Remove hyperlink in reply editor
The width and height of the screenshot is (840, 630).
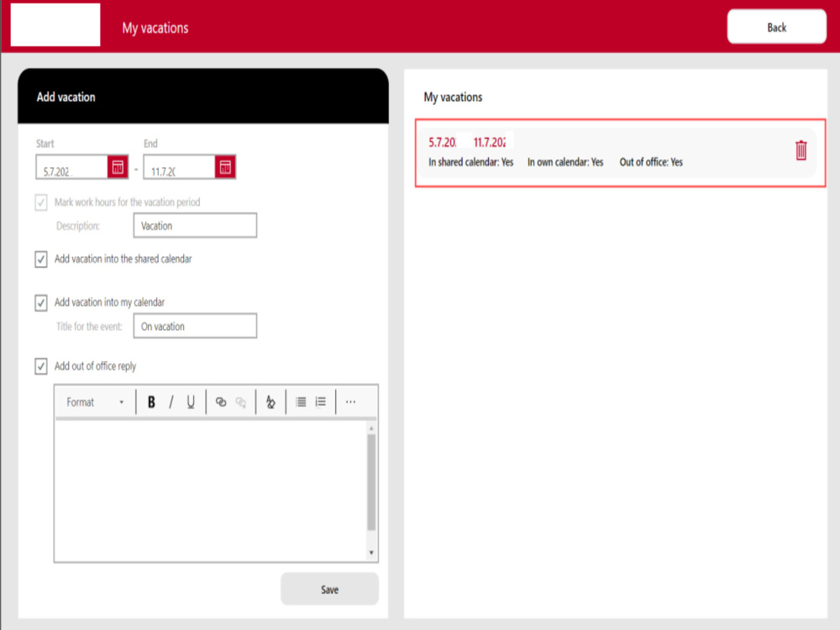tap(241, 402)
